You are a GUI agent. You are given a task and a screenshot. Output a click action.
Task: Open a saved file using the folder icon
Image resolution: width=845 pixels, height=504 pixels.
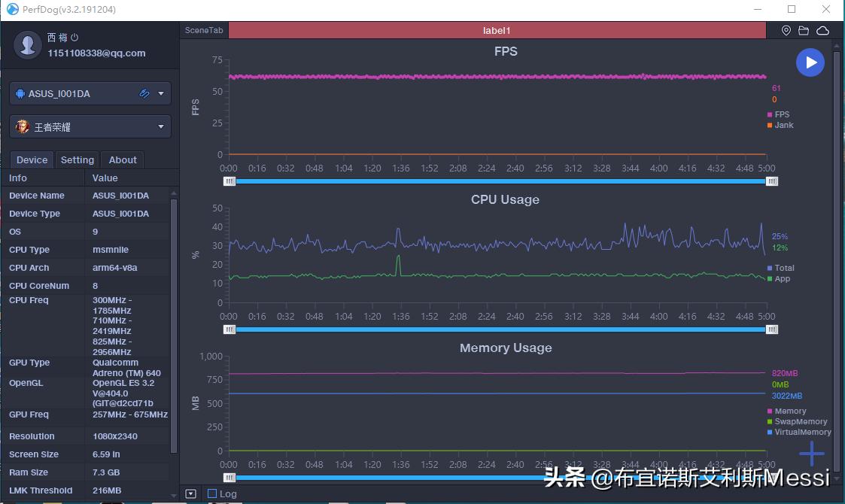[804, 30]
